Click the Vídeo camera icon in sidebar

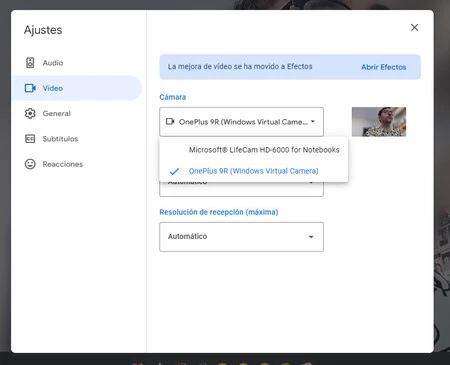coord(30,88)
